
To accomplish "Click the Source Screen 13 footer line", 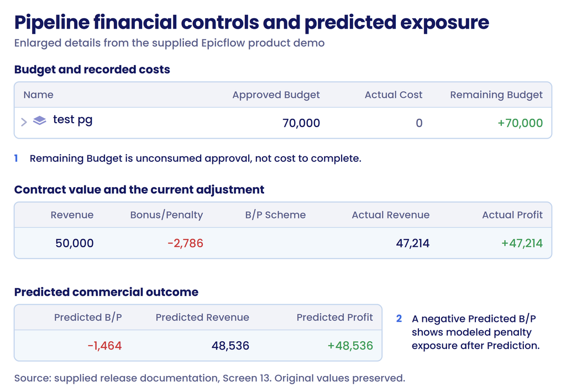I will tap(209, 378).
